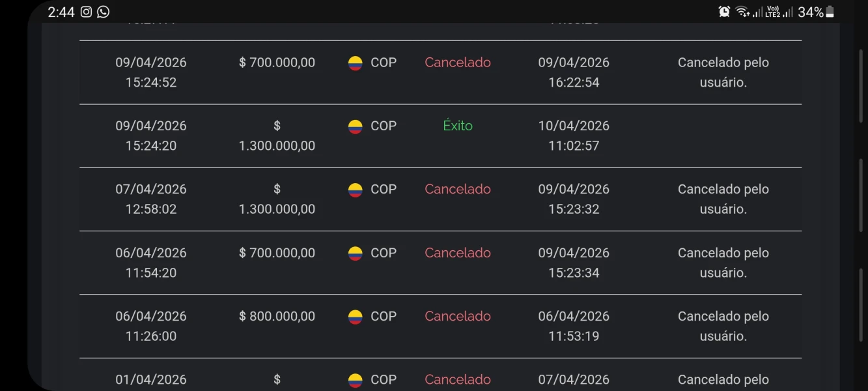
Task: Select Cancelado status of 09/04/2026 15:24:52 transaction
Action: pos(458,63)
